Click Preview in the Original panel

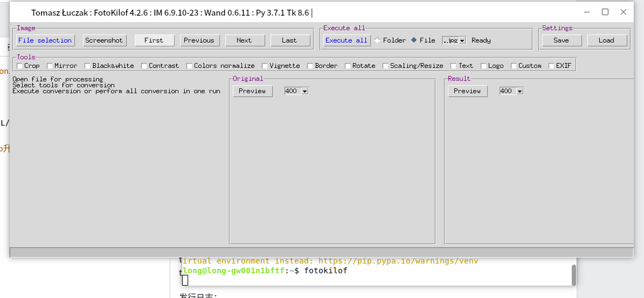tap(252, 92)
